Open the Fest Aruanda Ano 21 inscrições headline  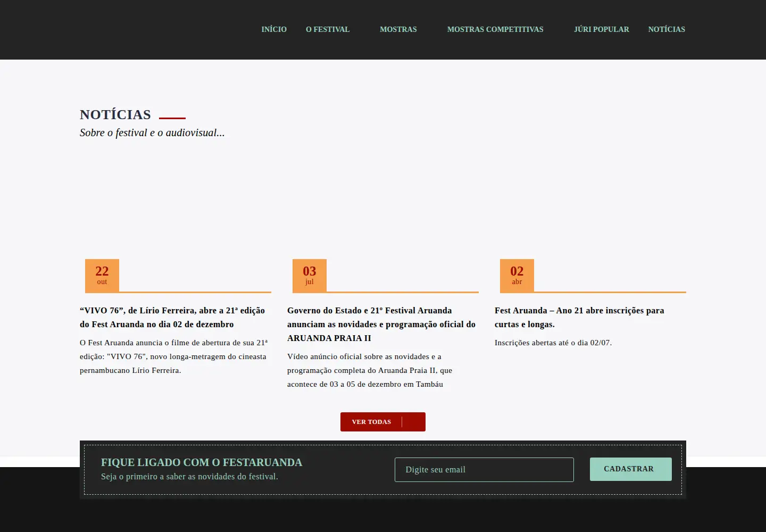coord(579,317)
